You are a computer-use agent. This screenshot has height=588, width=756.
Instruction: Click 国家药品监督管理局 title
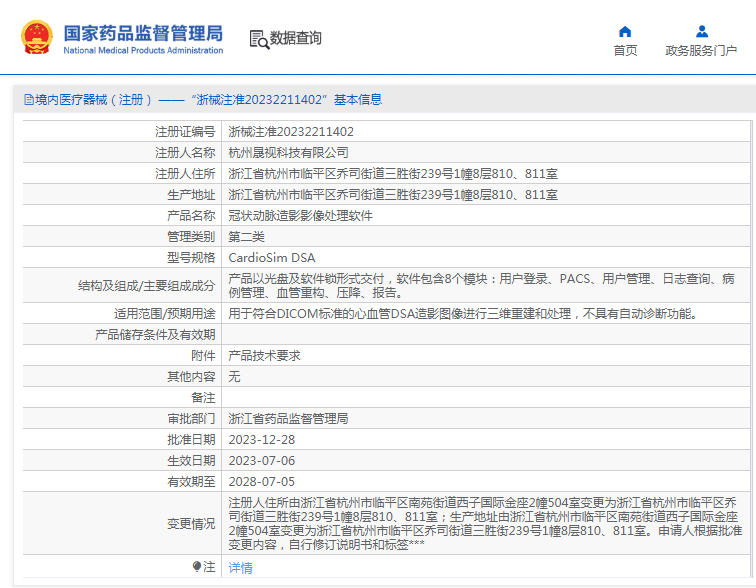pyautogui.click(x=143, y=33)
